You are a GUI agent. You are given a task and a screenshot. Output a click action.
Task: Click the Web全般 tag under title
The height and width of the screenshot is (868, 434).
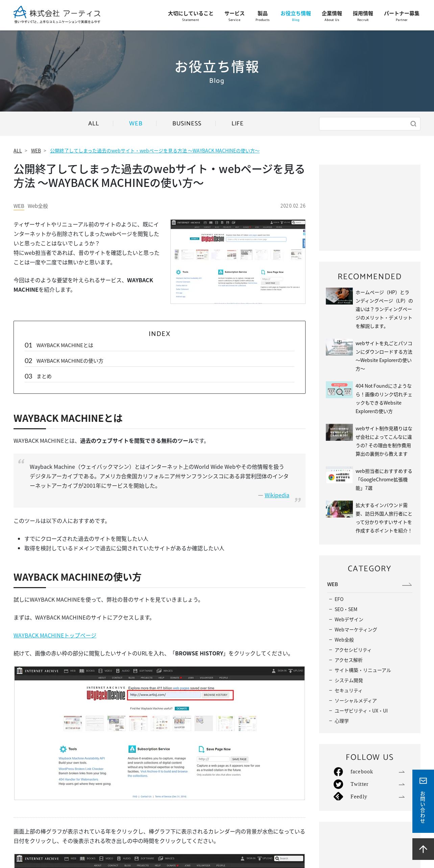pyautogui.click(x=38, y=206)
